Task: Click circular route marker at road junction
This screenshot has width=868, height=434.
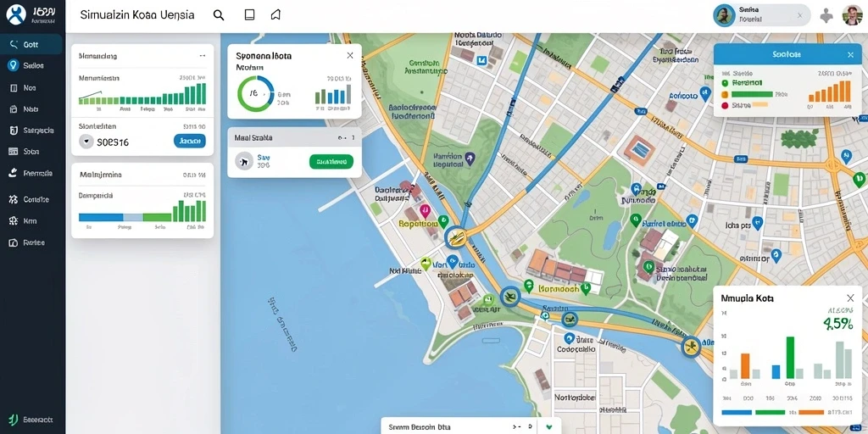Action: [x=455, y=237]
